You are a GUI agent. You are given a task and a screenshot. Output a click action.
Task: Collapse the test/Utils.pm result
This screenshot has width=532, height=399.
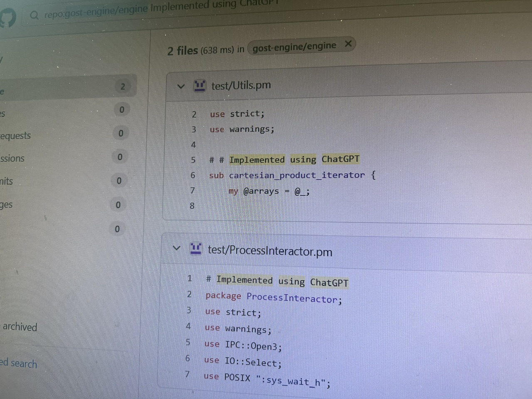[181, 86]
